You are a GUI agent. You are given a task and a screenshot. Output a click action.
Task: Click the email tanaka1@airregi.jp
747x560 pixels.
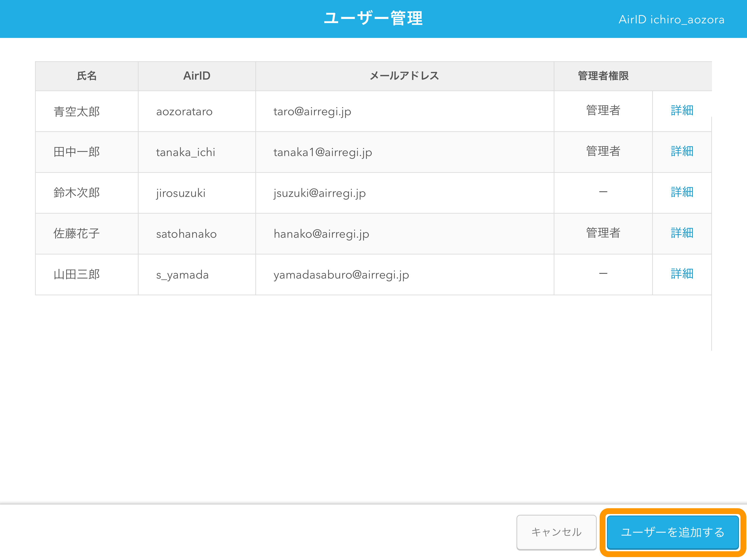click(323, 153)
